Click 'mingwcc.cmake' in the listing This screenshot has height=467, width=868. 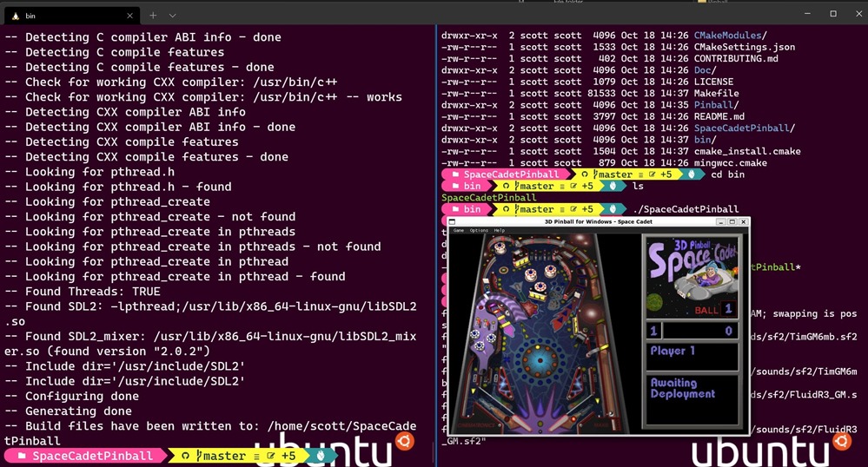(x=730, y=163)
